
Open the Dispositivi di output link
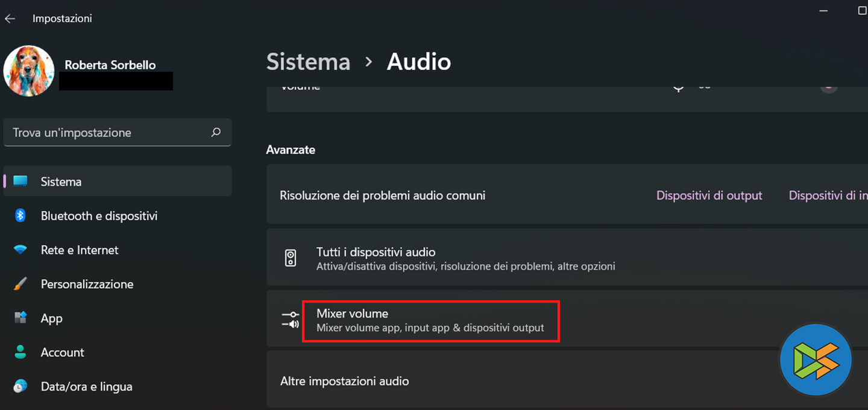[x=709, y=195]
